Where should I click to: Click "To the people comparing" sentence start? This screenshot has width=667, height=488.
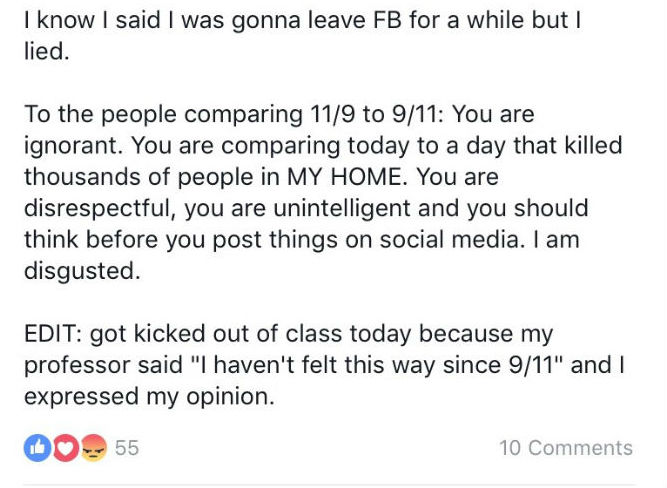pos(163,115)
